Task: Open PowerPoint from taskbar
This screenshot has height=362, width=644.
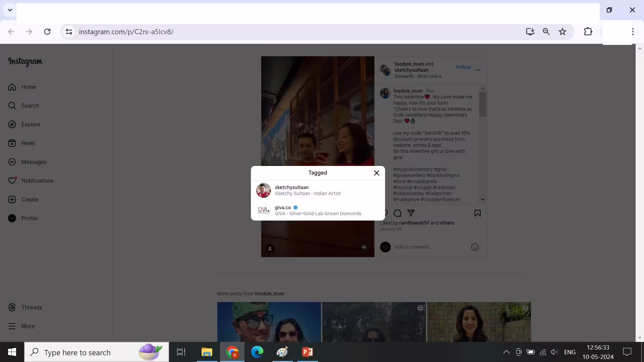Action: coord(307,352)
